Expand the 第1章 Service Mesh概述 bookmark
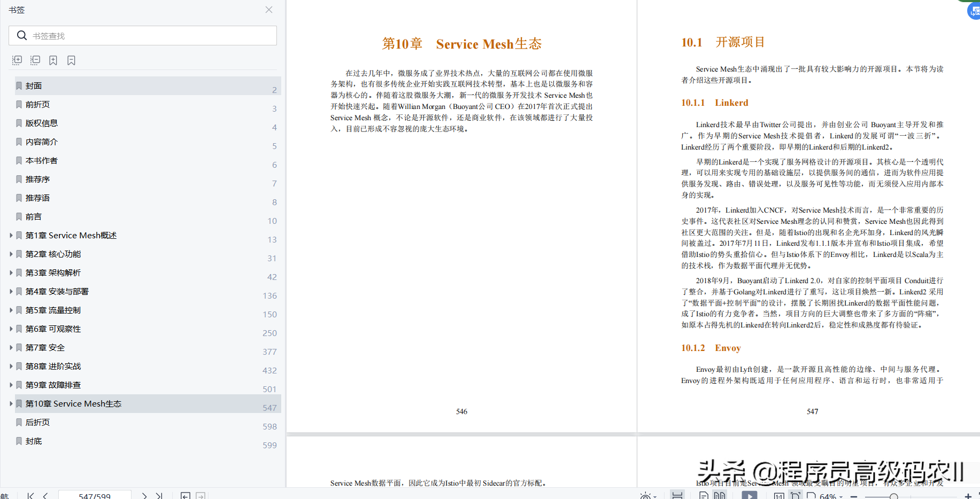 click(11, 235)
